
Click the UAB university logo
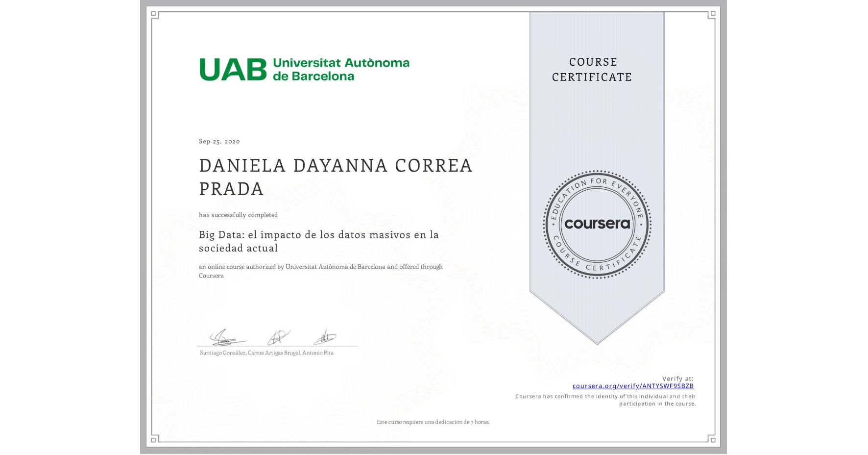304,69
